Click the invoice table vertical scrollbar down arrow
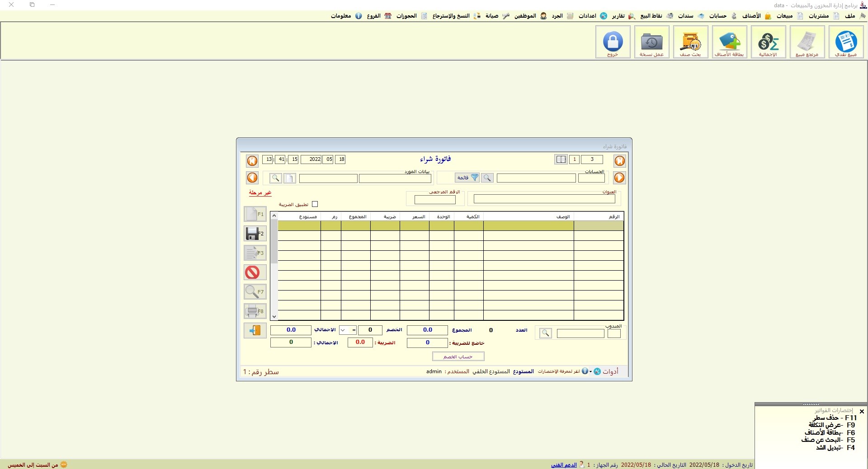Viewport: 868px width, 469px height. tap(274, 317)
